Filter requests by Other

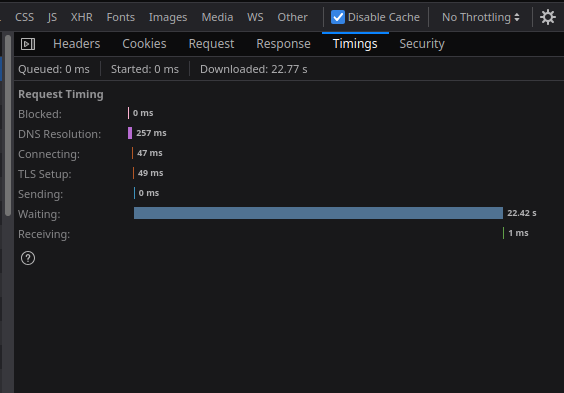[292, 17]
